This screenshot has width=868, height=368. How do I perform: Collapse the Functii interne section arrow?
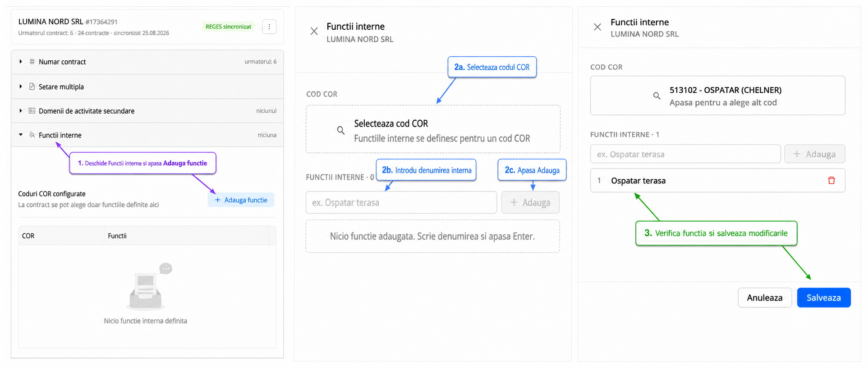coord(21,135)
